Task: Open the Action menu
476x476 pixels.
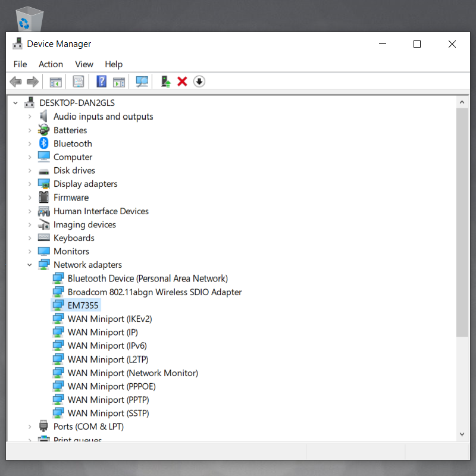Action: (x=51, y=64)
